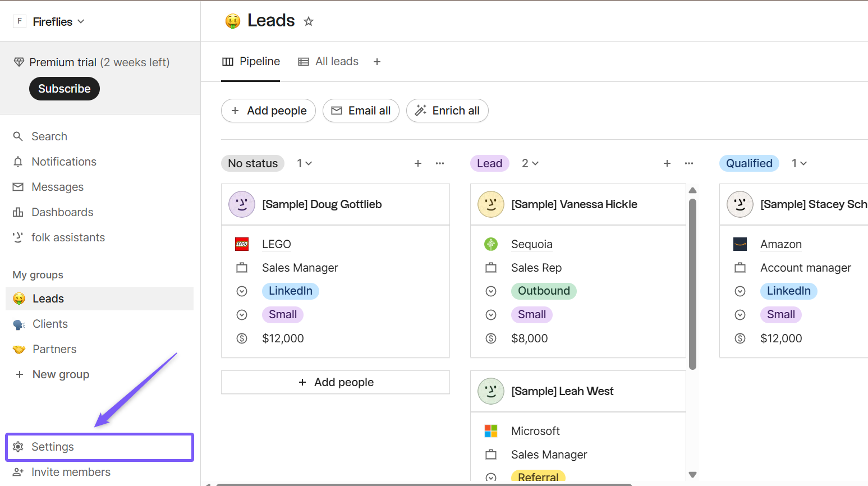Expand the No status count chevron
Viewport: 868px width, 486px height.
pyautogui.click(x=305, y=163)
